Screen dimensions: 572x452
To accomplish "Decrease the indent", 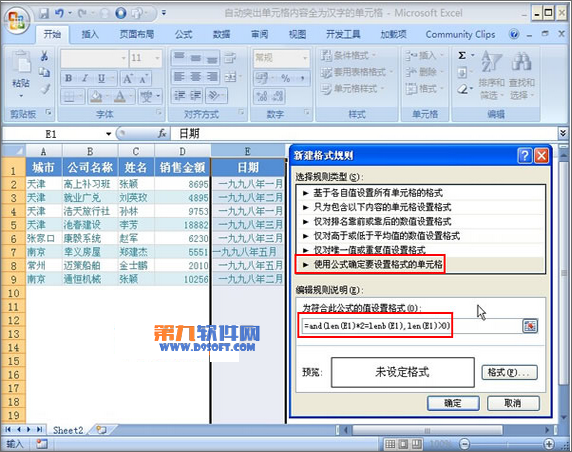I will (x=179, y=96).
